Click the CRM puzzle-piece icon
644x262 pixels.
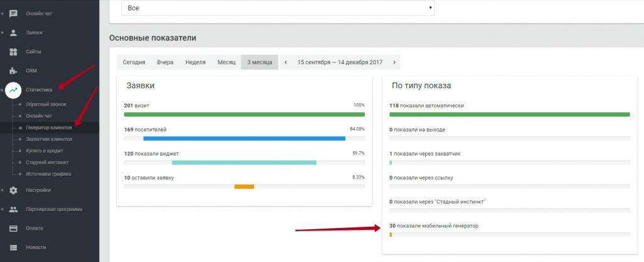coord(14,71)
